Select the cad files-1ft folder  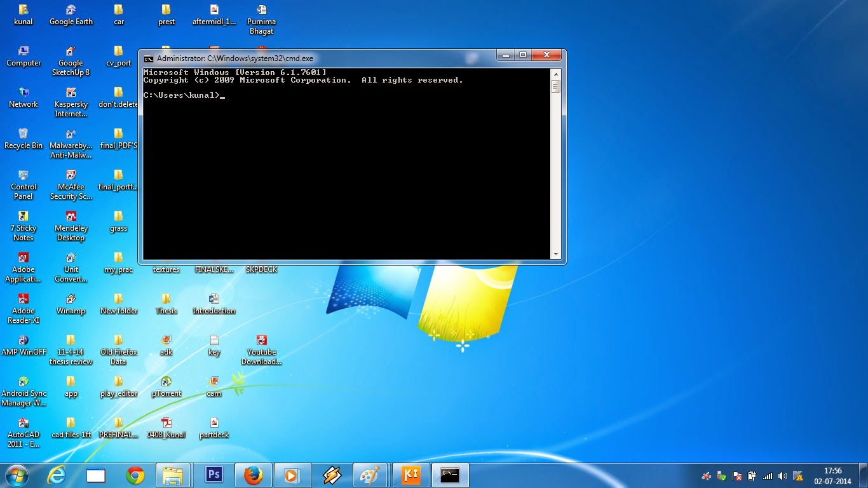[x=71, y=428]
